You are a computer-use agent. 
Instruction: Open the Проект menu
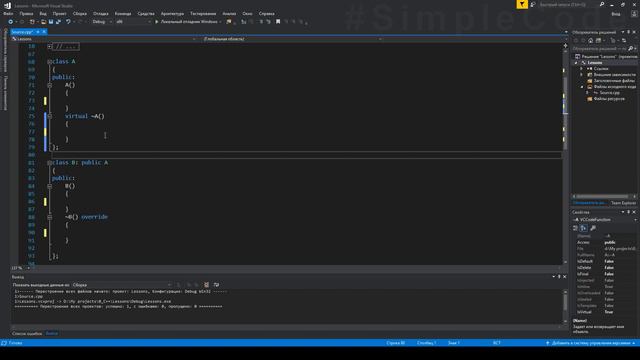pyautogui.click(x=60, y=13)
